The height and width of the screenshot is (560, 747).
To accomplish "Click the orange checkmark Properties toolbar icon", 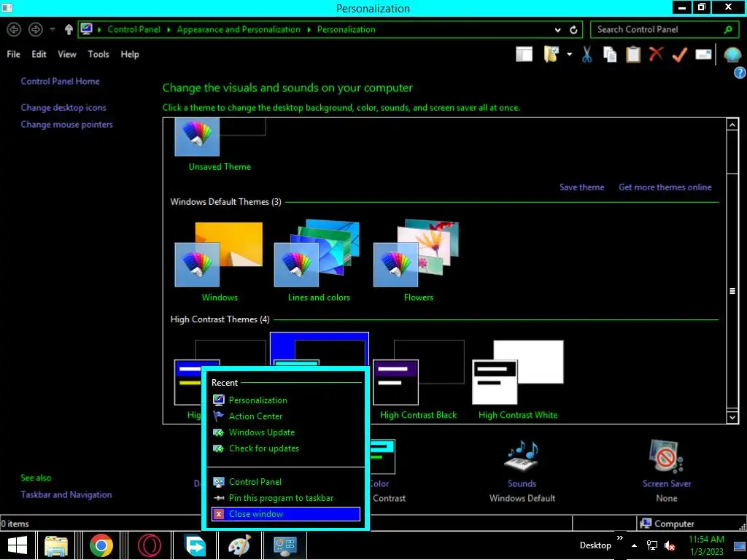I will [x=679, y=55].
